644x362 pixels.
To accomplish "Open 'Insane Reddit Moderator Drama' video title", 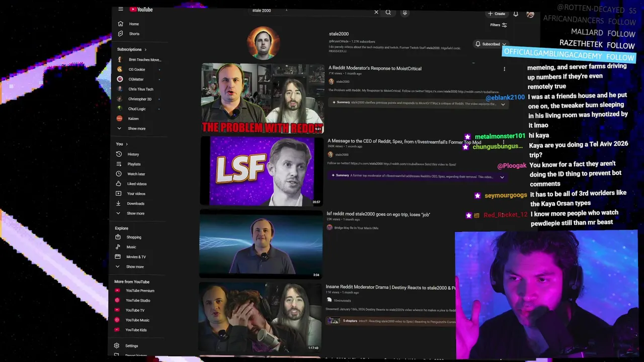I will click(390, 287).
